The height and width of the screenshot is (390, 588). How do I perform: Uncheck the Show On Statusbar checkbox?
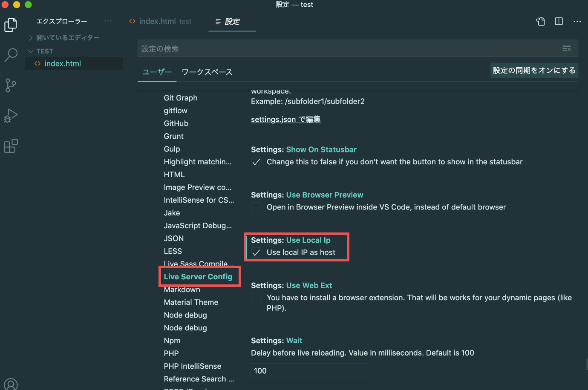[x=256, y=162]
